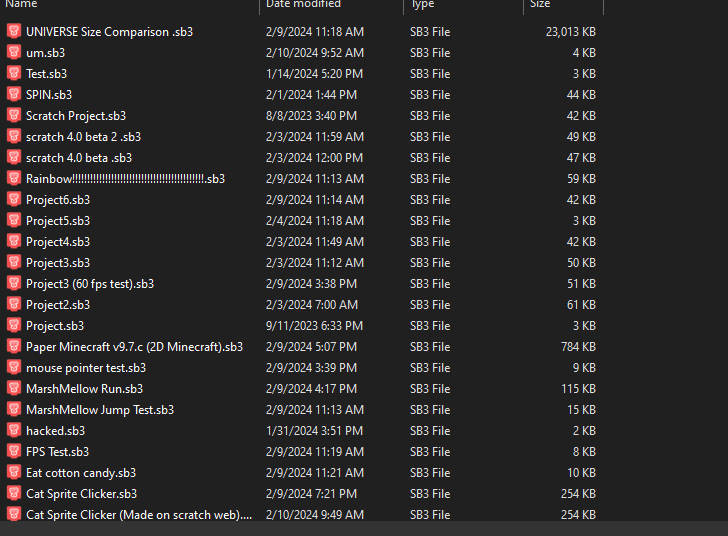Click the Cat Sprite Clicker.sb3 icon
Image resolution: width=728 pixels, height=536 pixels.
click(14, 493)
